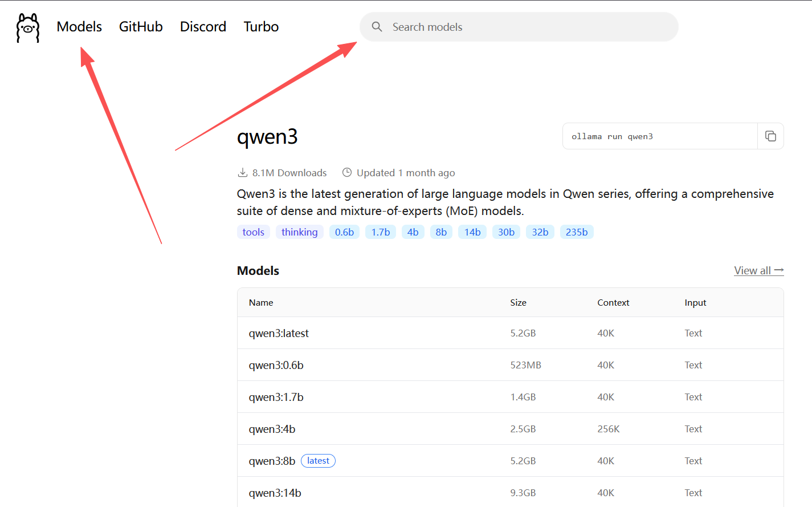Open the Turbo nav link
Image resolution: width=812 pixels, height=507 pixels.
coord(261,27)
